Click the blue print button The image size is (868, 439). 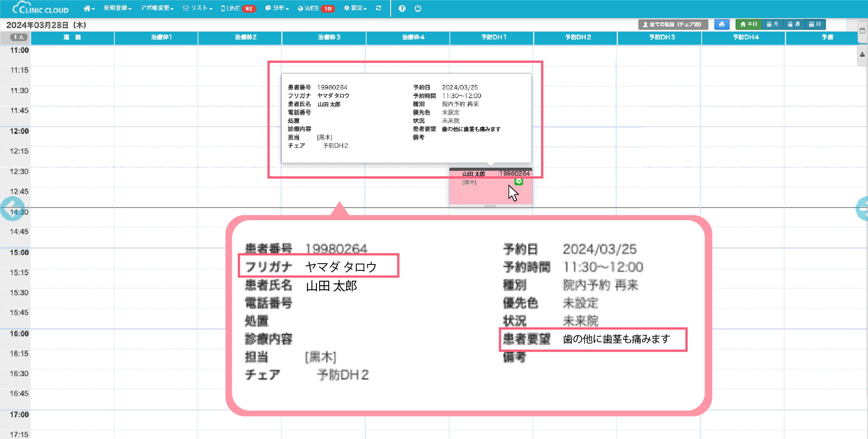coord(722,24)
